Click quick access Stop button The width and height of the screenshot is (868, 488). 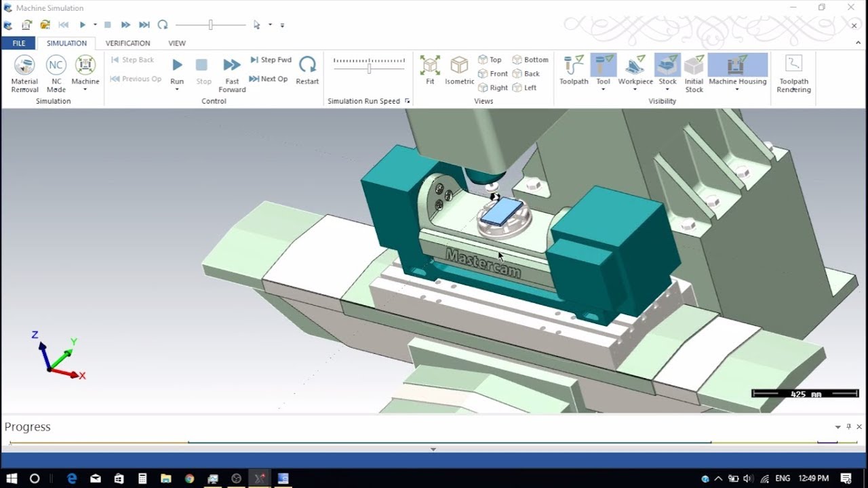coord(107,25)
